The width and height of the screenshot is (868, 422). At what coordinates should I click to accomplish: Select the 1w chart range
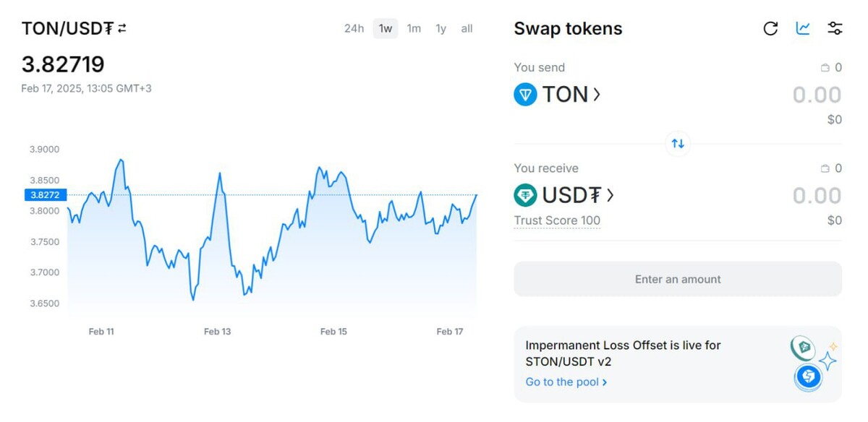coord(386,29)
